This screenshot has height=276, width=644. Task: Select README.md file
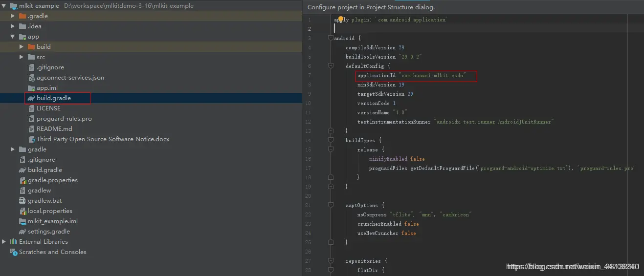[54, 129]
